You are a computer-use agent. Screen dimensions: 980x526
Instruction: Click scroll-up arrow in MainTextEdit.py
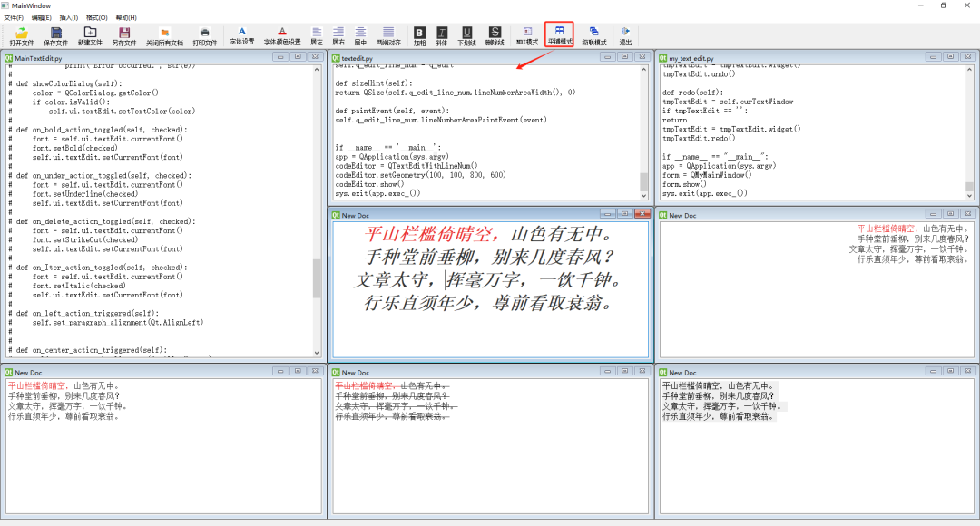coord(317,70)
